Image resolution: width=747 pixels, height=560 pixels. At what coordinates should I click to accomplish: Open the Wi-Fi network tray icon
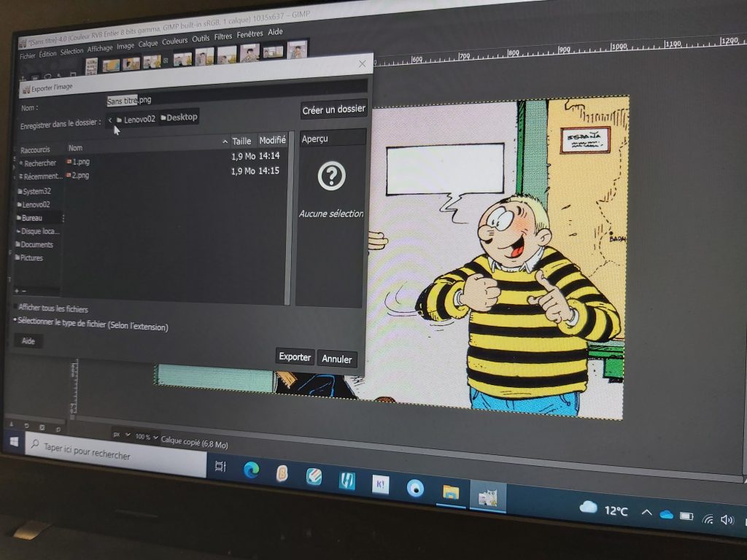pyautogui.click(x=708, y=518)
